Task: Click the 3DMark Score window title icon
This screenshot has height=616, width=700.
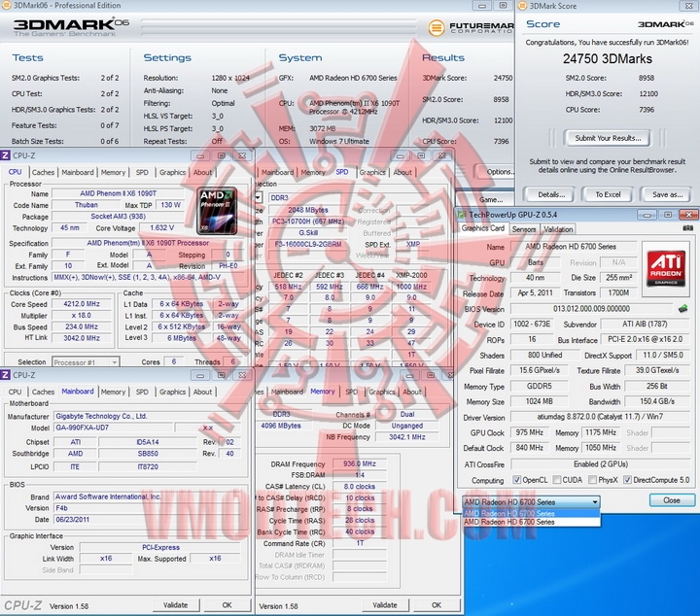Action: 522,6
